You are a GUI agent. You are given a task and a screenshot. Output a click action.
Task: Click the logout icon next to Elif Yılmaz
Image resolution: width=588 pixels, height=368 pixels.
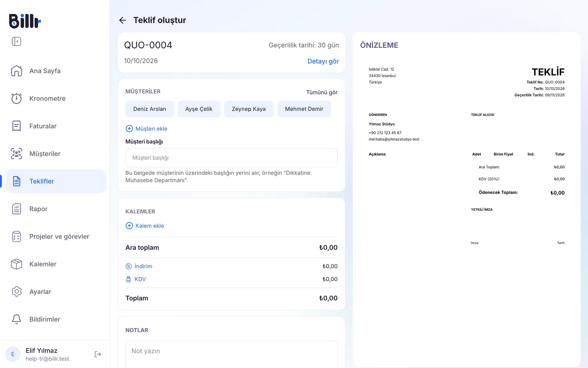pyautogui.click(x=98, y=354)
